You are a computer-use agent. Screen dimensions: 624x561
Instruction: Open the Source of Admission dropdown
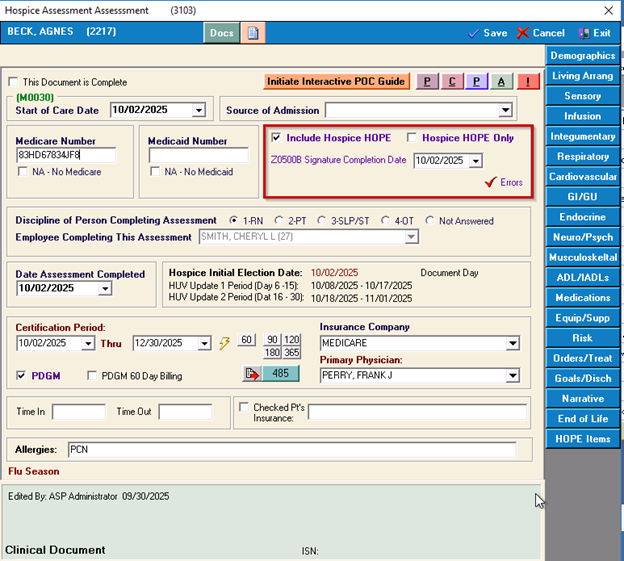point(505,110)
